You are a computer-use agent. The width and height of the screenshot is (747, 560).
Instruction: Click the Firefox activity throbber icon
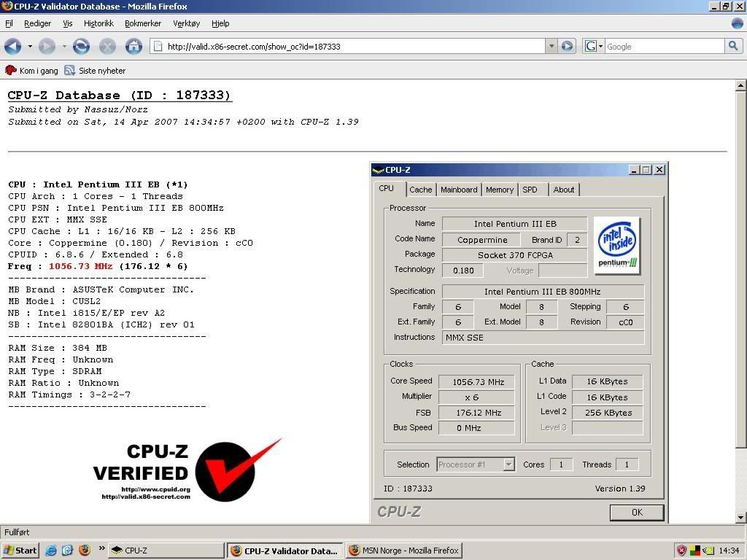(737, 23)
